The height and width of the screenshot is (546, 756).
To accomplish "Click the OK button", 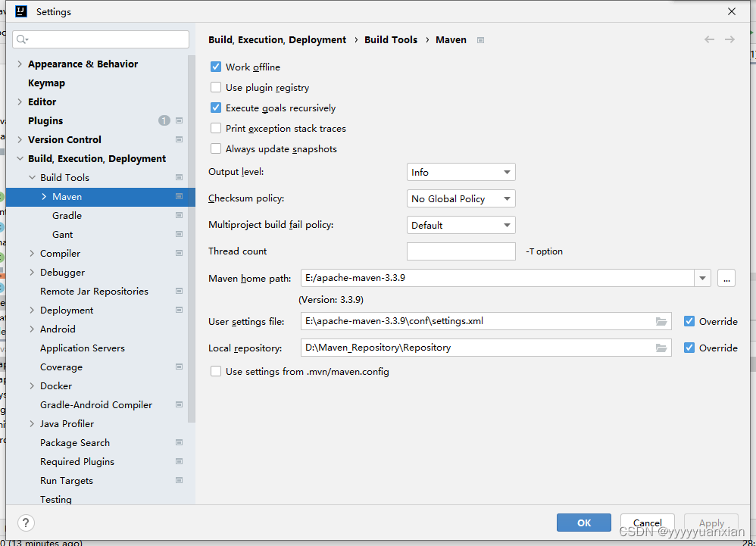I will pyautogui.click(x=584, y=523).
